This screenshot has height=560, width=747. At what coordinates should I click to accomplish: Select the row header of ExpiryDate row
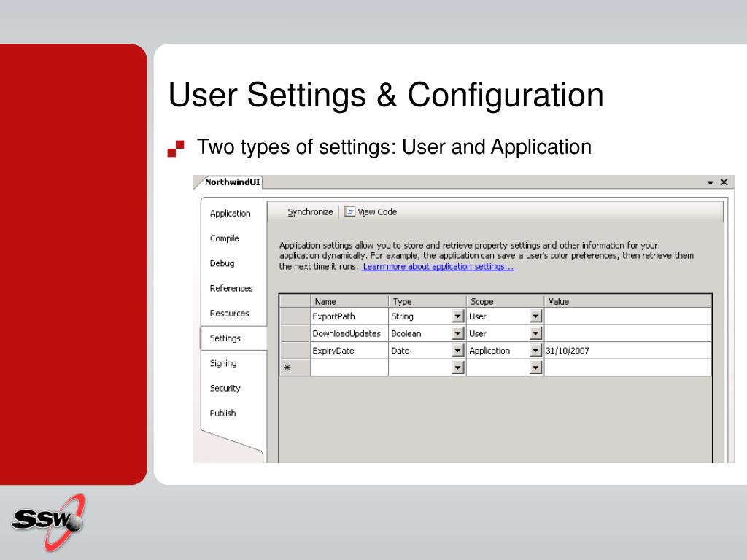[x=295, y=351]
